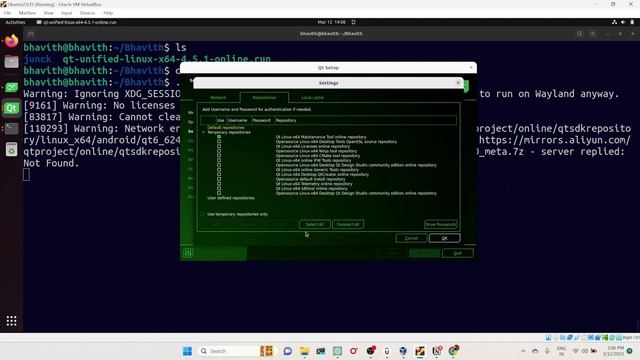The width and height of the screenshot is (640, 360).
Task: Open VirtualBox File menu
Action: click(x=7, y=13)
